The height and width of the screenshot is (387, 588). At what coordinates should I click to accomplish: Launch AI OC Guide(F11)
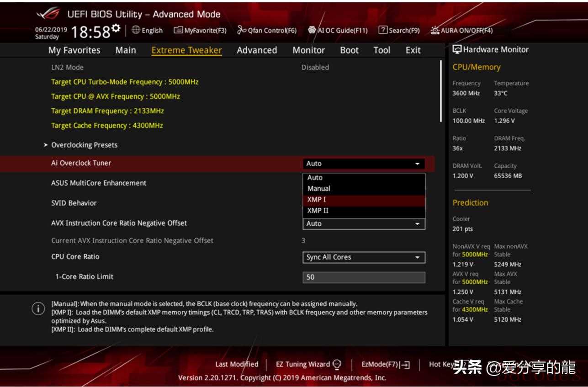coord(338,30)
